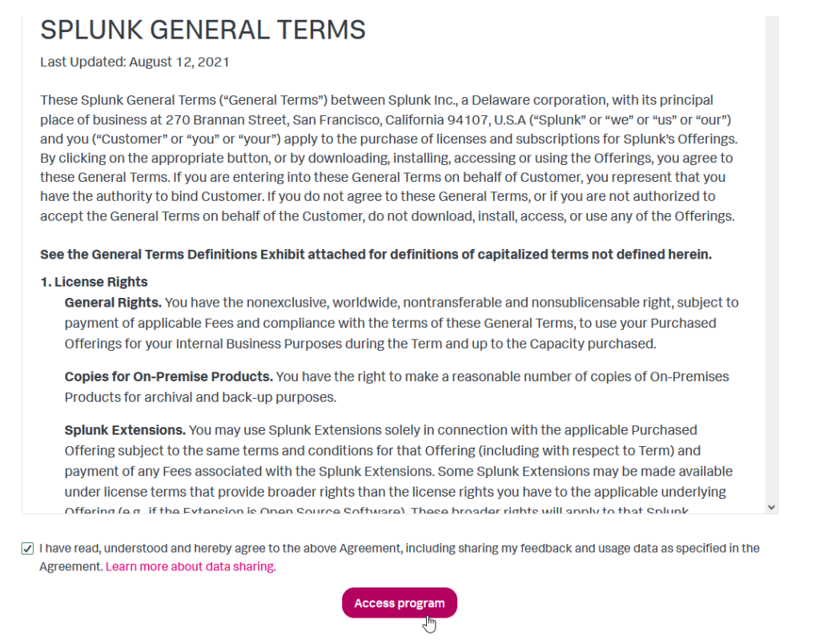The image size is (820, 644).
Task: Click the 'Access program' button
Action: [x=399, y=602]
